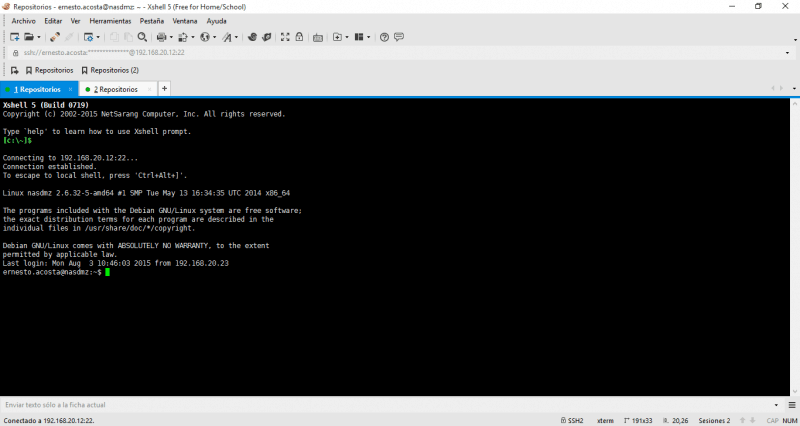This screenshot has width=800, height=426.
Task: Expand the file transfer dropdown arrow
Action: [193, 37]
